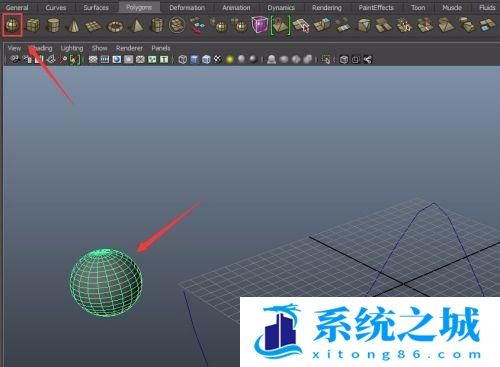
Task: Click the blue curve peak in viewport
Action: tap(434, 203)
